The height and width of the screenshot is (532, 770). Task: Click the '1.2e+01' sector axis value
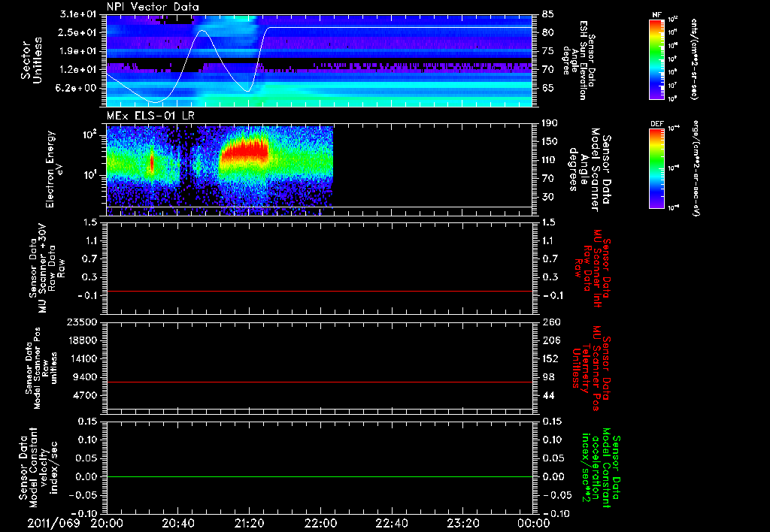pos(78,70)
